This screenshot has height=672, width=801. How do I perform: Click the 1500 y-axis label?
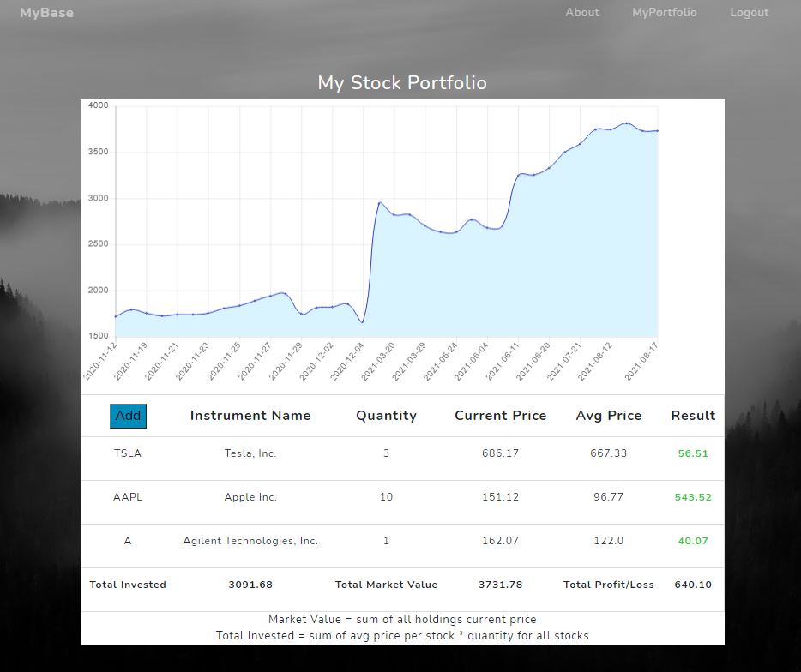coord(98,336)
